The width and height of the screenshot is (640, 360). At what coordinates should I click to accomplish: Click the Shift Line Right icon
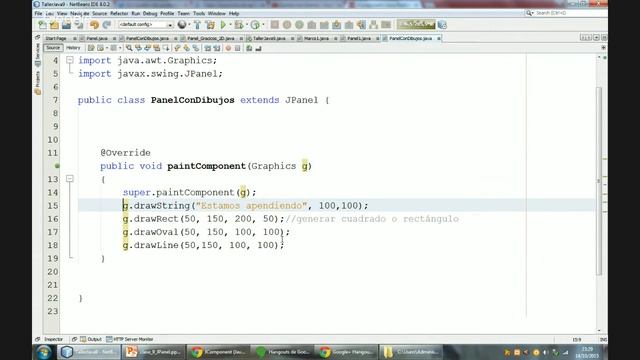[x=217, y=48]
